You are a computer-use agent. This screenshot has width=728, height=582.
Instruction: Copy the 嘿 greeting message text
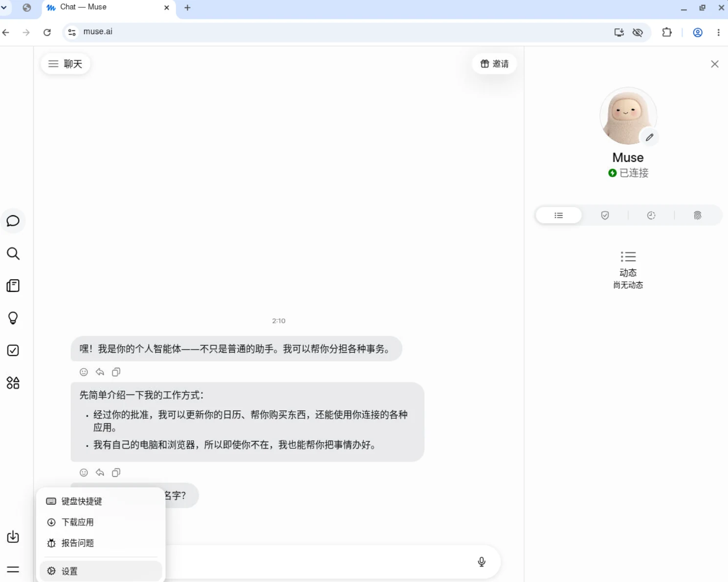pyautogui.click(x=116, y=372)
